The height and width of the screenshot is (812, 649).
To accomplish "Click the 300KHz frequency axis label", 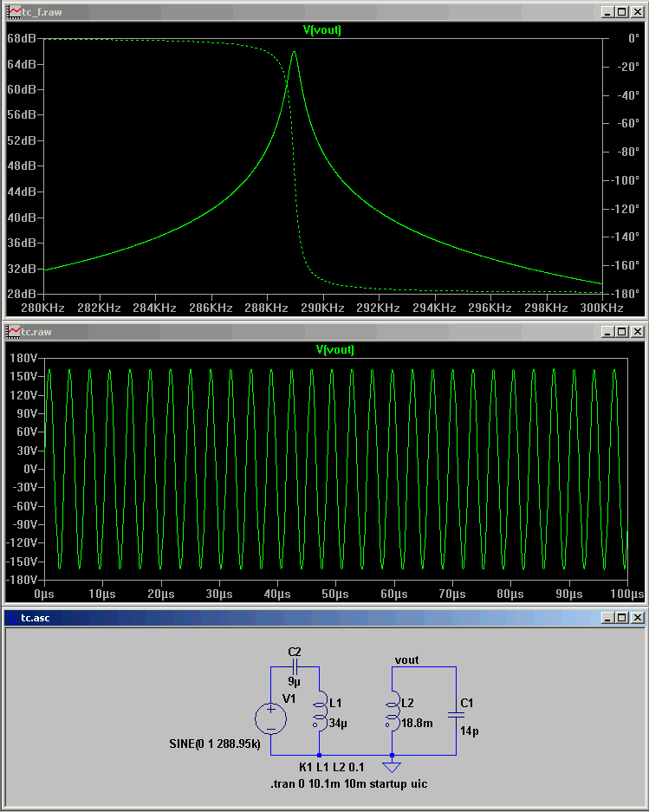I will (x=601, y=309).
